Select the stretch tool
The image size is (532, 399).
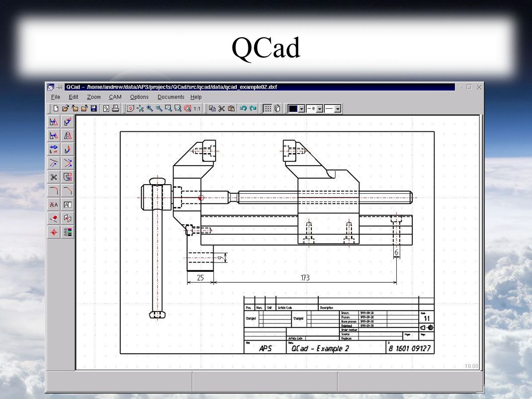(67, 177)
